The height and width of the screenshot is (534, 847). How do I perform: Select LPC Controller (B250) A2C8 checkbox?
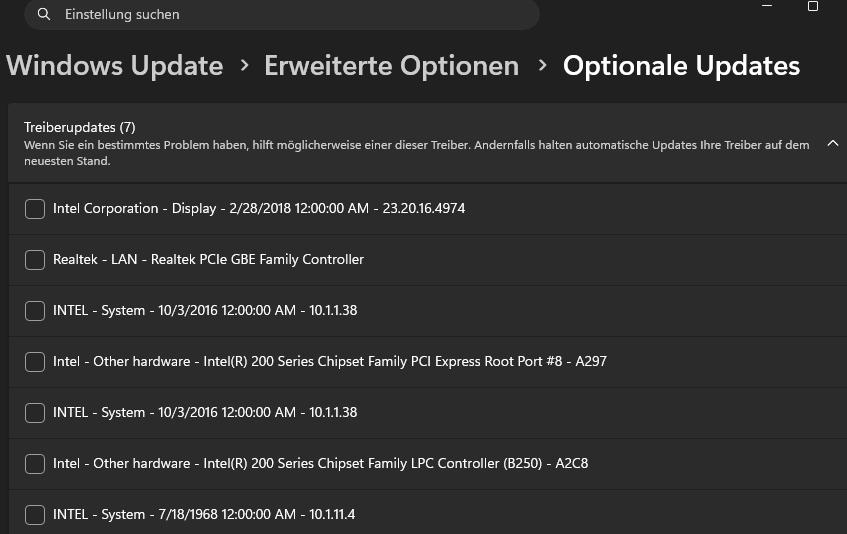pyautogui.click(x=35, y=464)
